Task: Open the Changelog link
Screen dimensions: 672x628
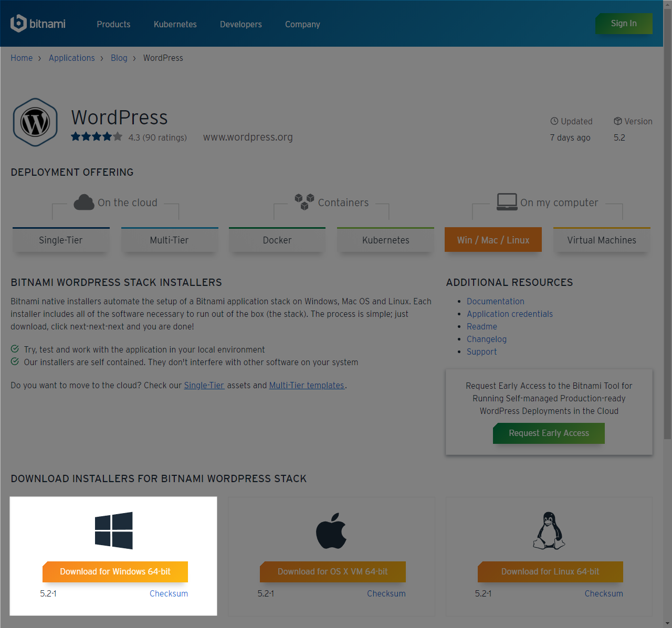Action: (x=487, y=339)
